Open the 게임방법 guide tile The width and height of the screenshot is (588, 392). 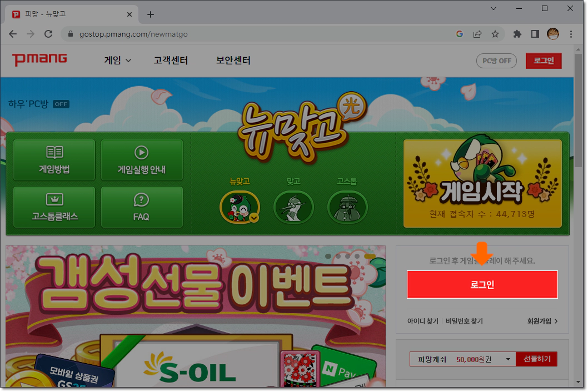pos(54,160)
